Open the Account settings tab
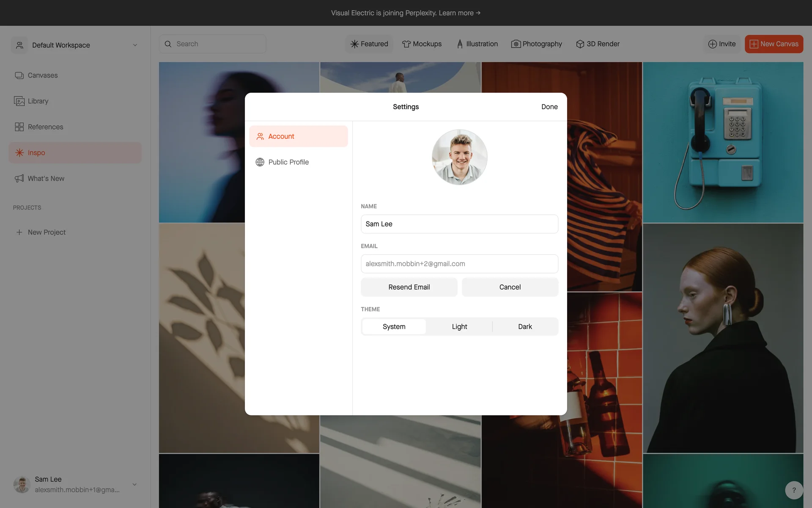This screenshot has height=508, width=812. (x=298, y=136)
